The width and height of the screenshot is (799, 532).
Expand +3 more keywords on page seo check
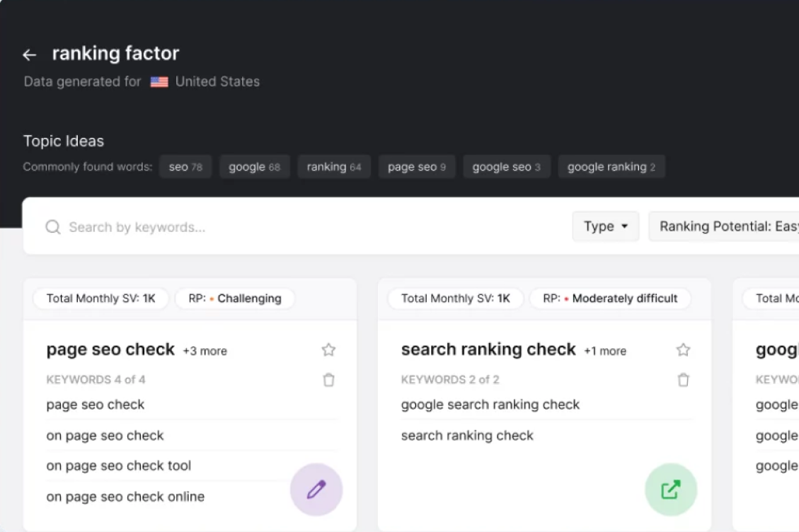205,351
